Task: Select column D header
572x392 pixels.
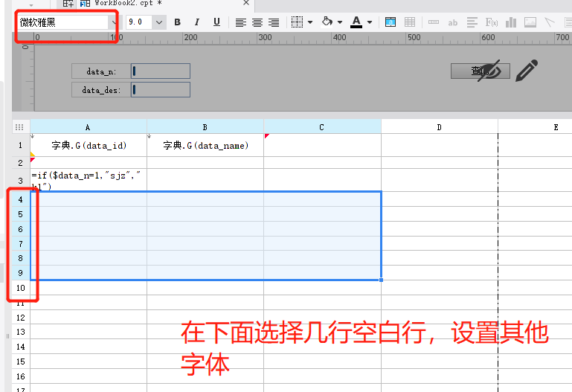Action: click(439, 127)
